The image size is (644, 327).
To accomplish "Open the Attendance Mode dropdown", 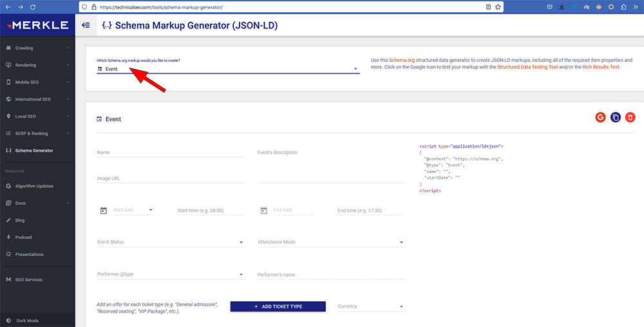I will [x=331, y=242].
